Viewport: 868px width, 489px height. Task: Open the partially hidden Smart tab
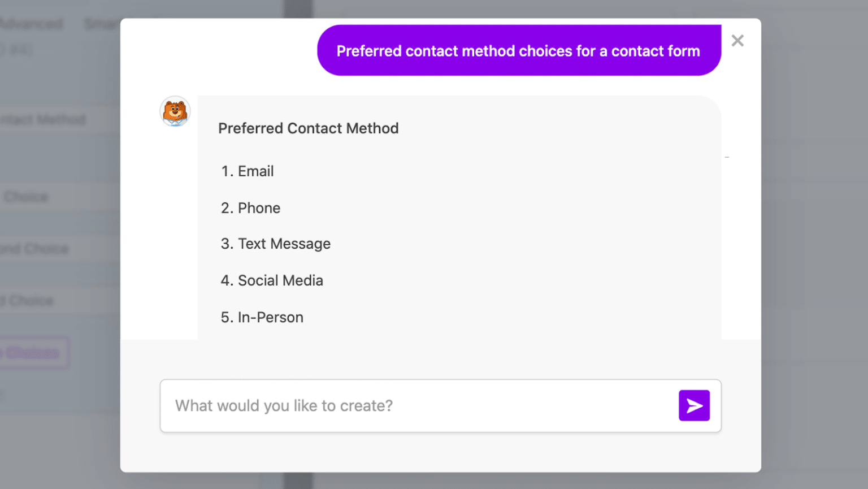click(102, 24)
